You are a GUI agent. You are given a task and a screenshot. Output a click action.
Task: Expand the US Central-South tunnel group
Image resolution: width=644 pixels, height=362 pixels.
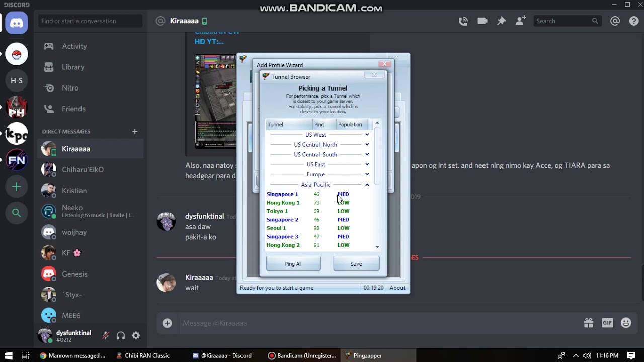click(x=367, y=154)
